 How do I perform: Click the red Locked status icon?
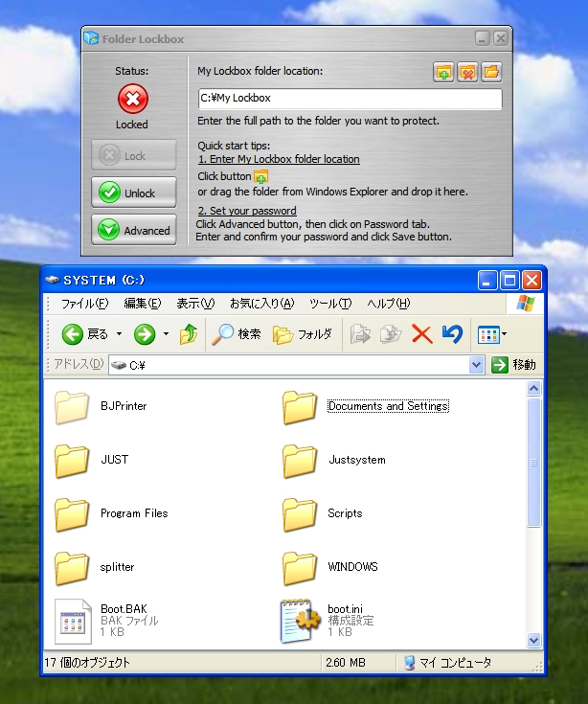(133, 99)
